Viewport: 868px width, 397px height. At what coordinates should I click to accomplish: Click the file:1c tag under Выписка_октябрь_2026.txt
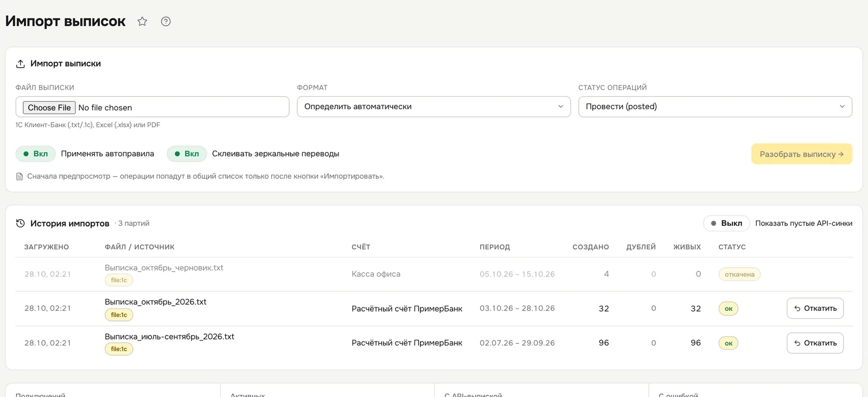[119, 315]
